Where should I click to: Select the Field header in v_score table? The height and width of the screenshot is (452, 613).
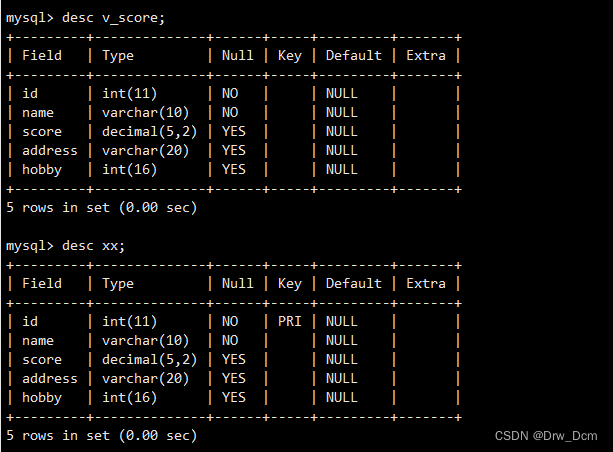tap(42, 56)
